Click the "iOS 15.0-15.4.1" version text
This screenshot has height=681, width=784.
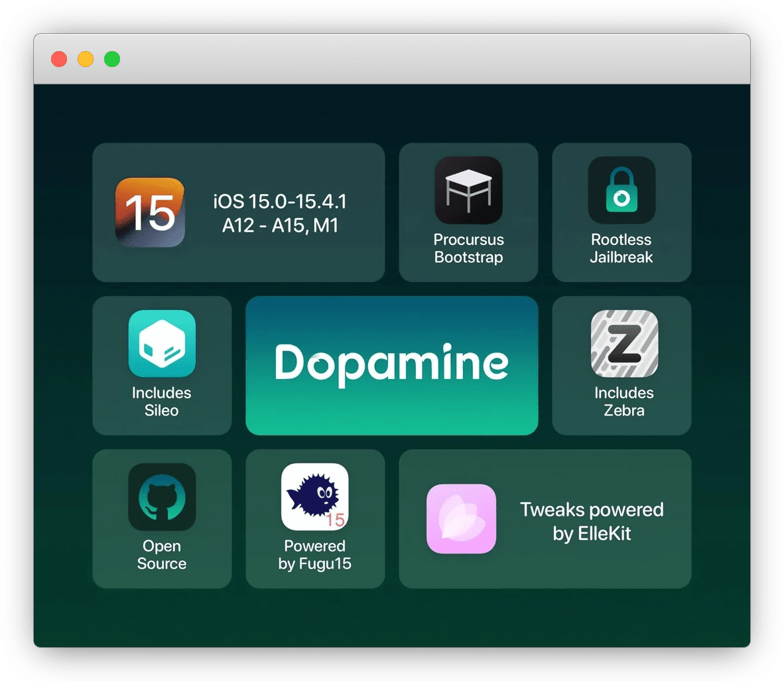point(280,201)
